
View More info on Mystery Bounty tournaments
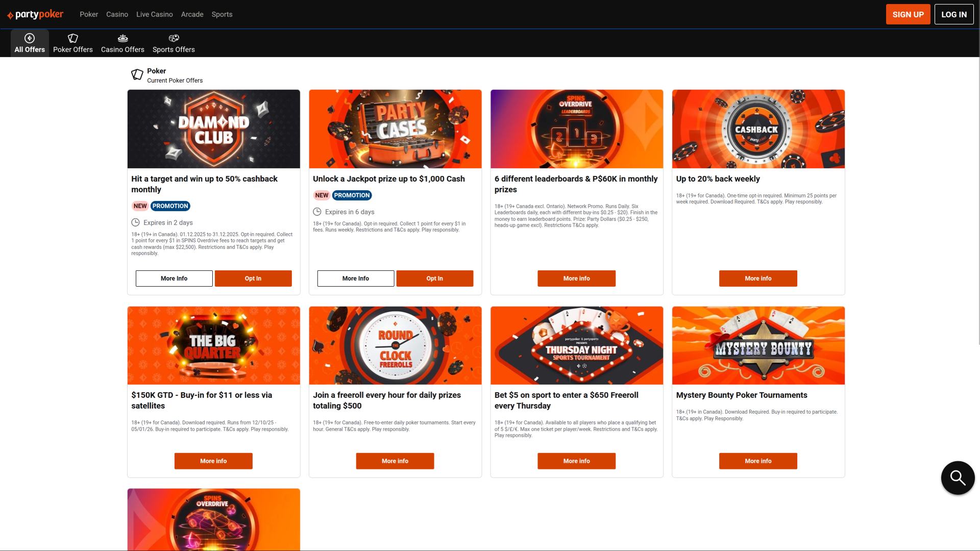tap(758, 461)
